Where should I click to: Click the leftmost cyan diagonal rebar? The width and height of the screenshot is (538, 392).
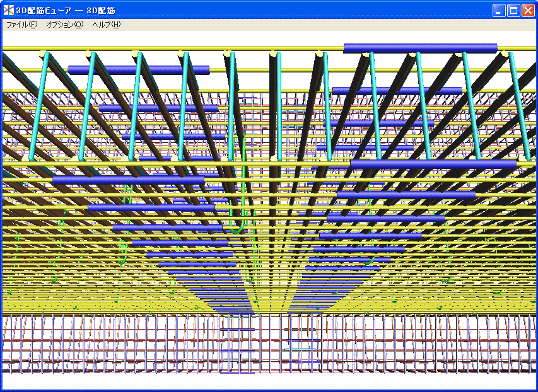tap(38, 107)
